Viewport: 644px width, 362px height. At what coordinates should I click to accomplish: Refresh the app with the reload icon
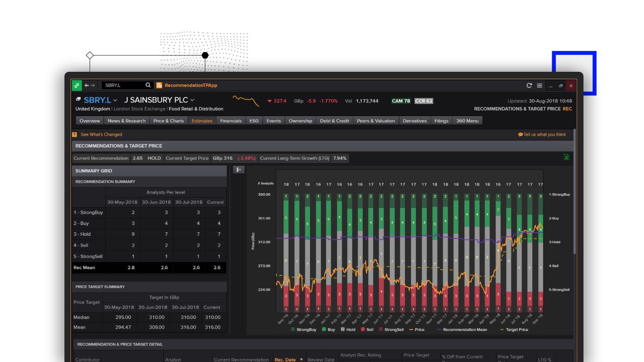pyautogui.click(x=529, y=85)
